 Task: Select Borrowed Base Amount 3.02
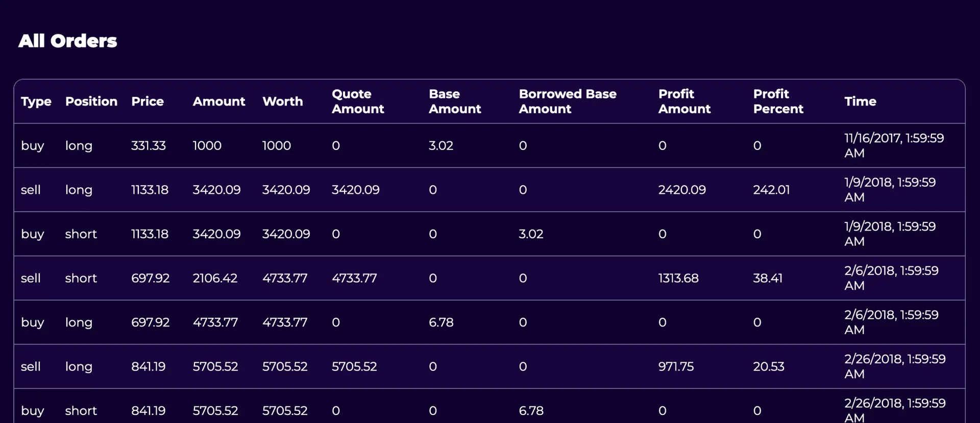pyautogui.click(x=531, y=234)
